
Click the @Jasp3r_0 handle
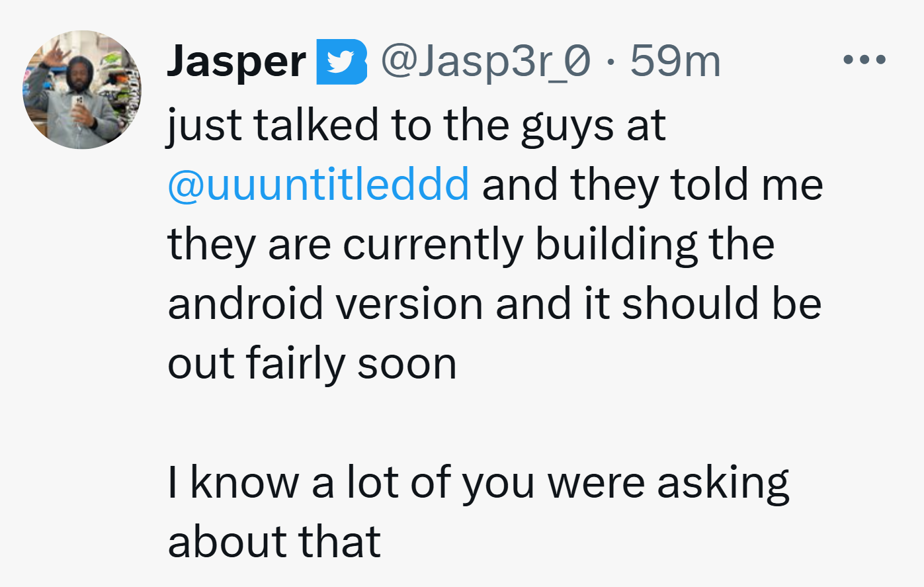(485, 62)
